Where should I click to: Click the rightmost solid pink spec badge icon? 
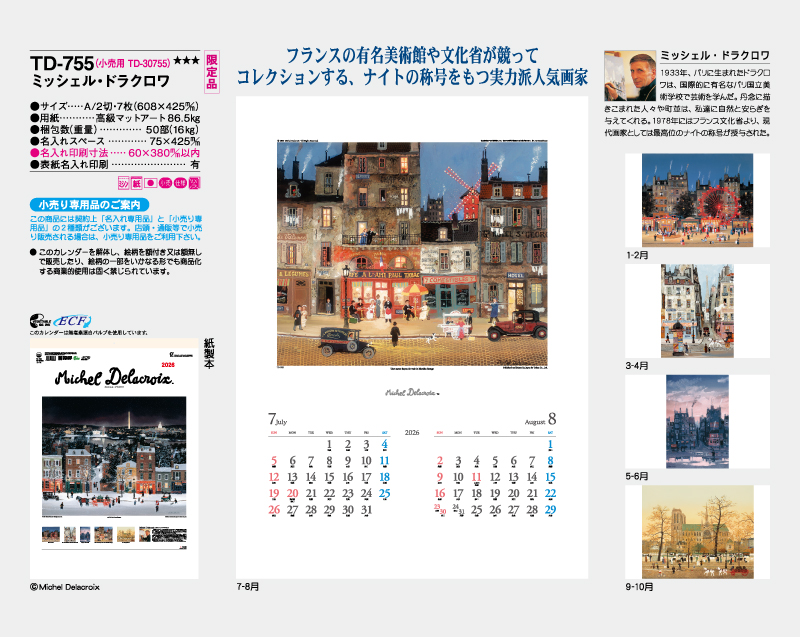pos(194,183)
